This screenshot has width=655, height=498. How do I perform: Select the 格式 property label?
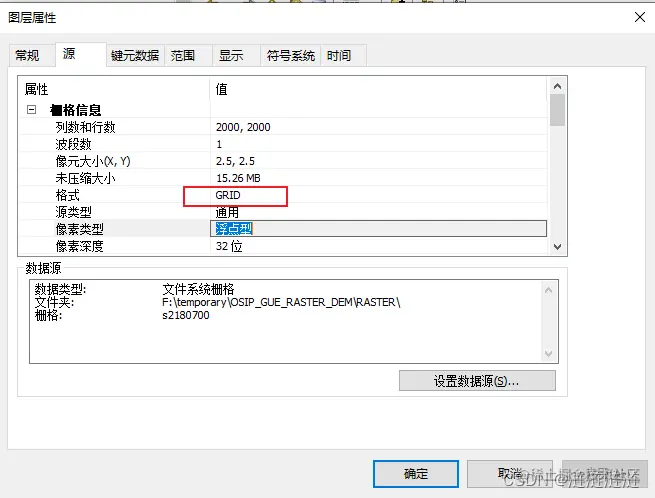tap(67, 195)
